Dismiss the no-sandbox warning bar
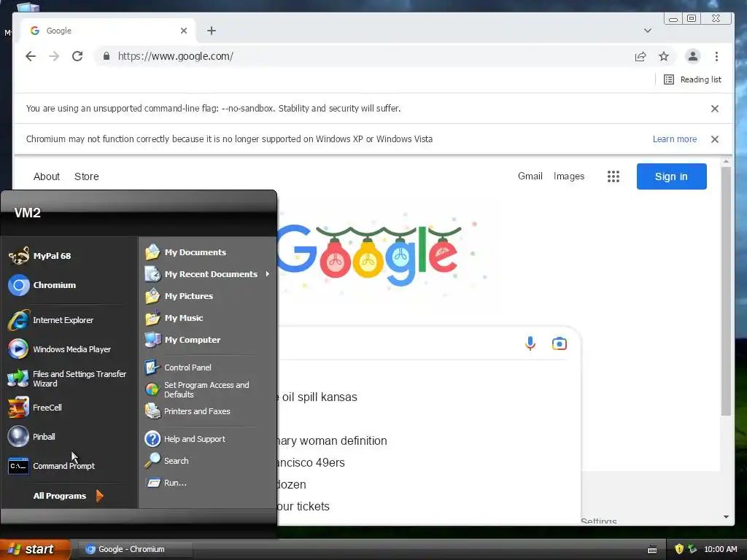The width and height of the screenshot is (747, 560). pos(715,109)
